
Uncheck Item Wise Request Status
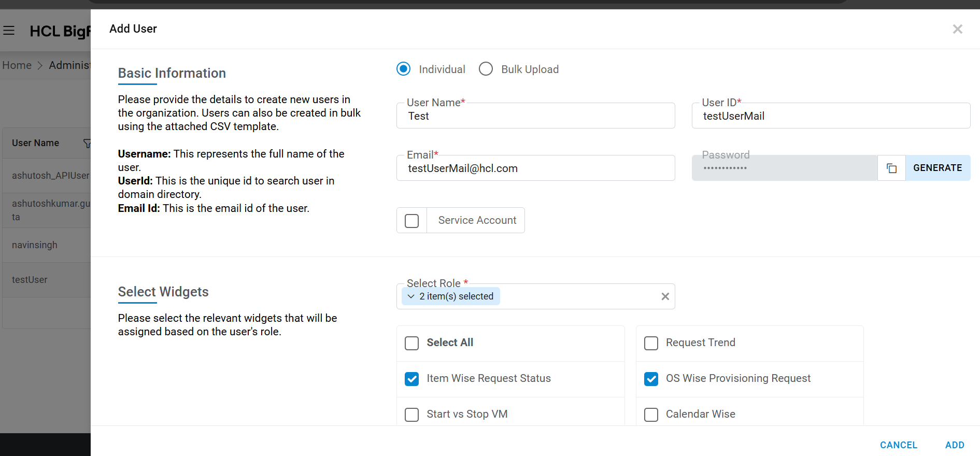click(x=411, y=379)
